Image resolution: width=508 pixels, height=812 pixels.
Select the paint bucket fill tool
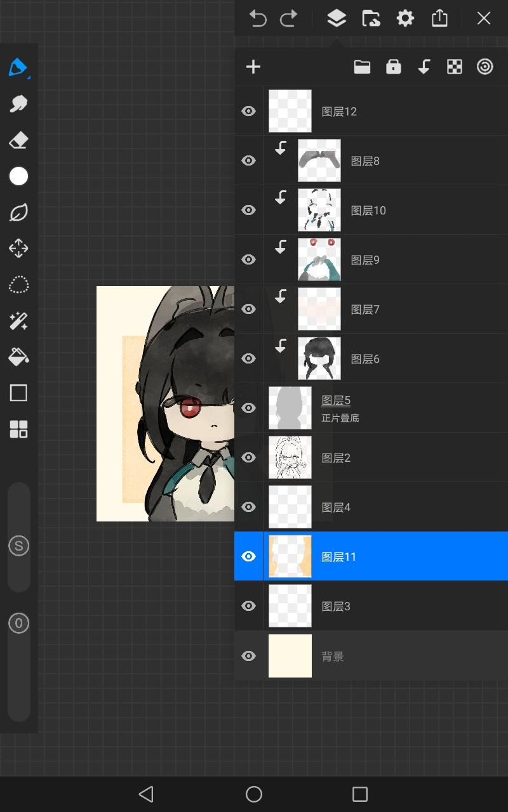pos(18,357)
